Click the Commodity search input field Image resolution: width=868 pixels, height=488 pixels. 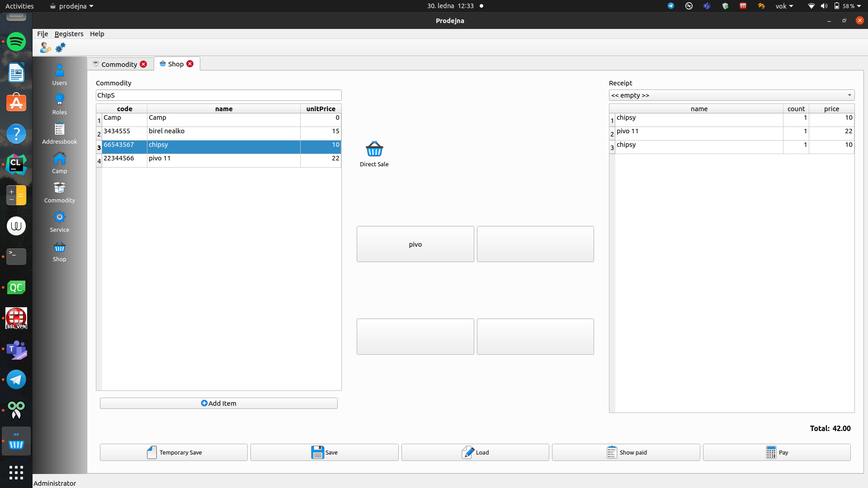[218, 95]
